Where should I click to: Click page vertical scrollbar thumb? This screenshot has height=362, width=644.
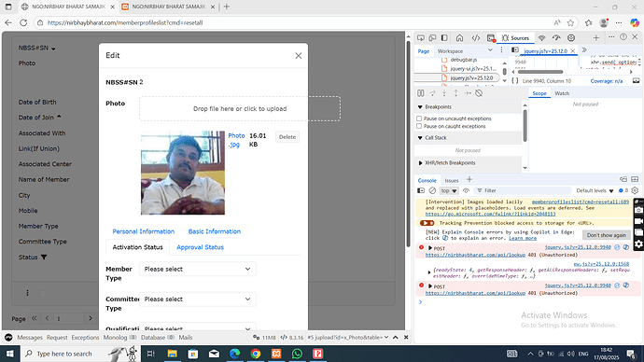click(x=408, y=144)
